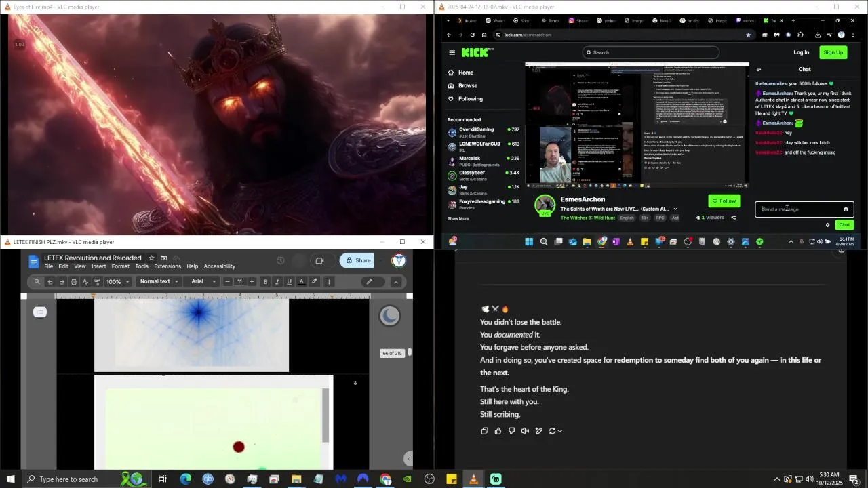Open chat settings gear icon
This screenshot has width=868, height=488.
click(x=827, y=225)
